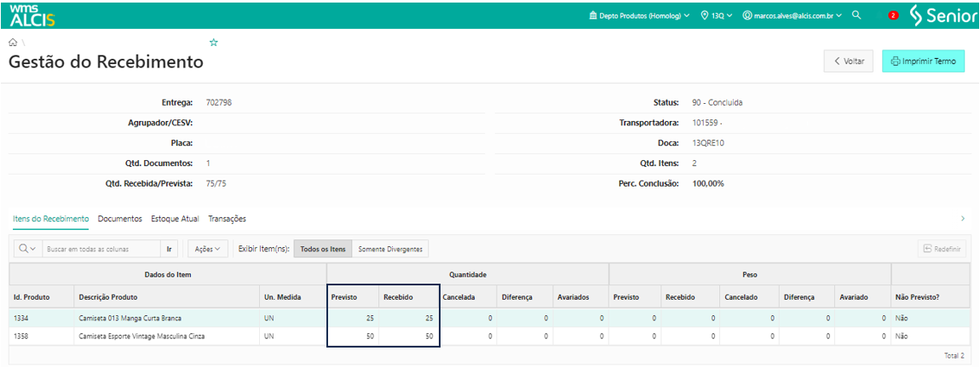980x368 pixels.
Task: Open marcos.alves@alcis.com.br user menu
Action: (793, 15)
